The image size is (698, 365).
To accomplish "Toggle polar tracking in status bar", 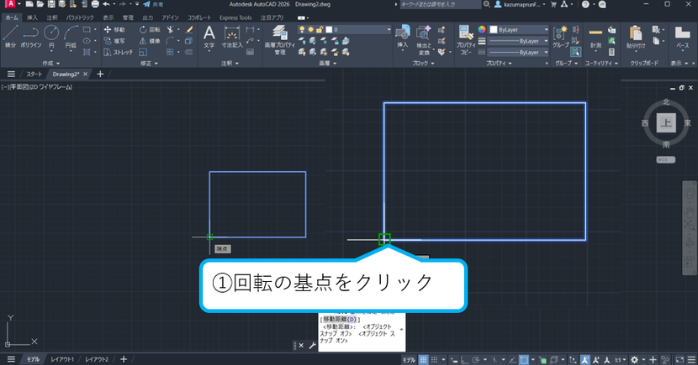I will click(475, 360).
